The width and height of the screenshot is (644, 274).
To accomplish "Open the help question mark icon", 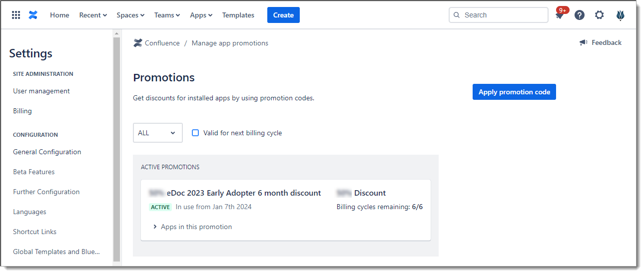I will (x=580, y=15).
